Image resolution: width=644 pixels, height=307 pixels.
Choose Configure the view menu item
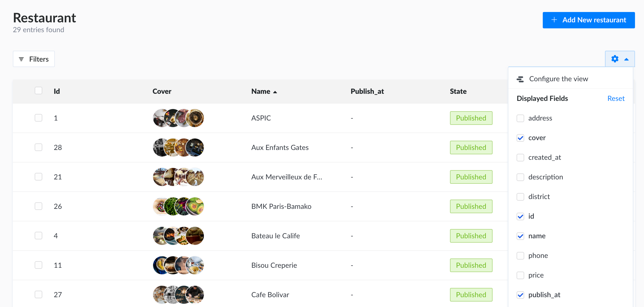pyautogui.click(x=558, y=79)
